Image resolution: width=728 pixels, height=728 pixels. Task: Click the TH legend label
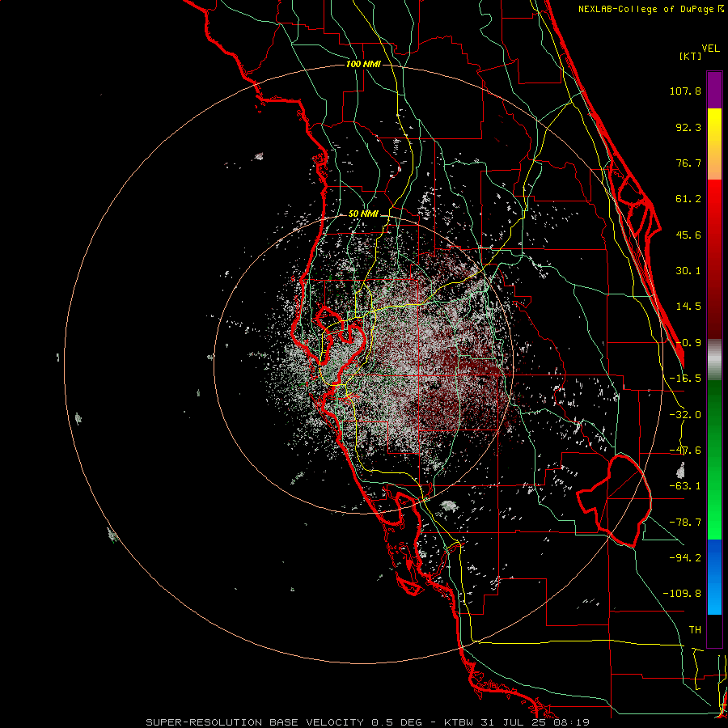tap(695, 630)
